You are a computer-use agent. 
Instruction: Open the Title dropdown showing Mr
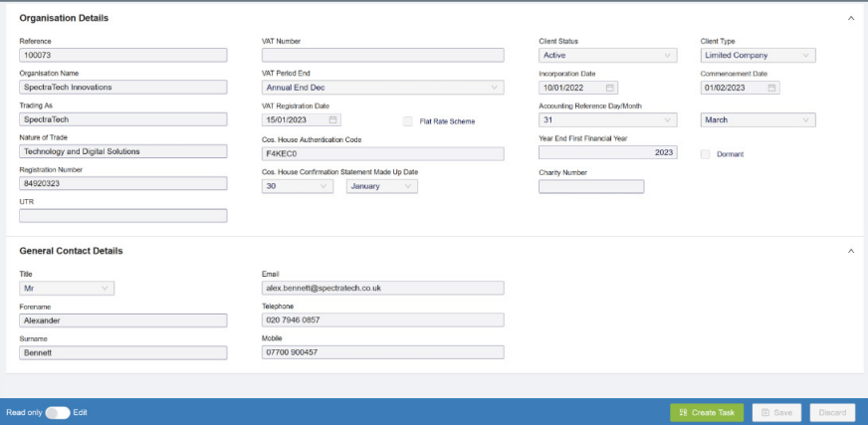(67, 289)
